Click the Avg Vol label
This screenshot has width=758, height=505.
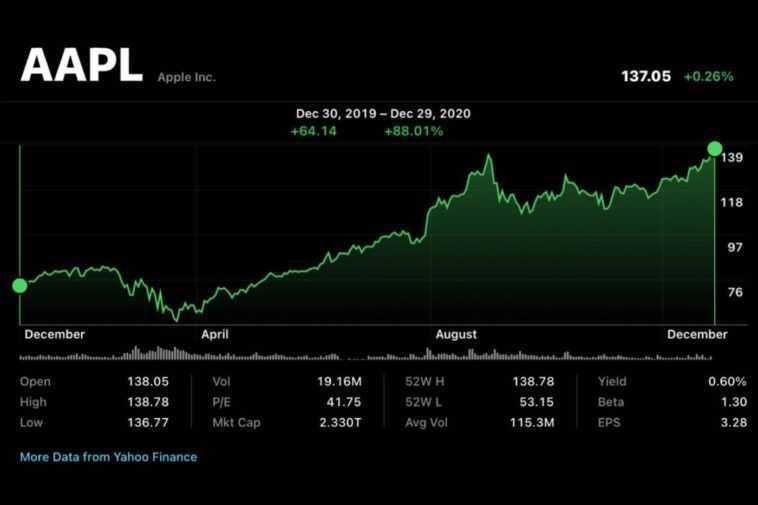coord(426,423)
